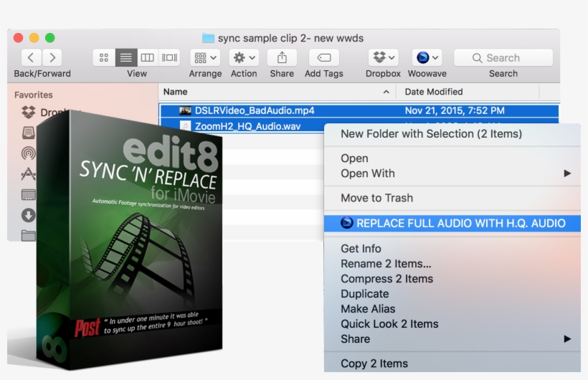Open the Applications sidebar item
Viewport: 588px width, 380px height.
29,174
